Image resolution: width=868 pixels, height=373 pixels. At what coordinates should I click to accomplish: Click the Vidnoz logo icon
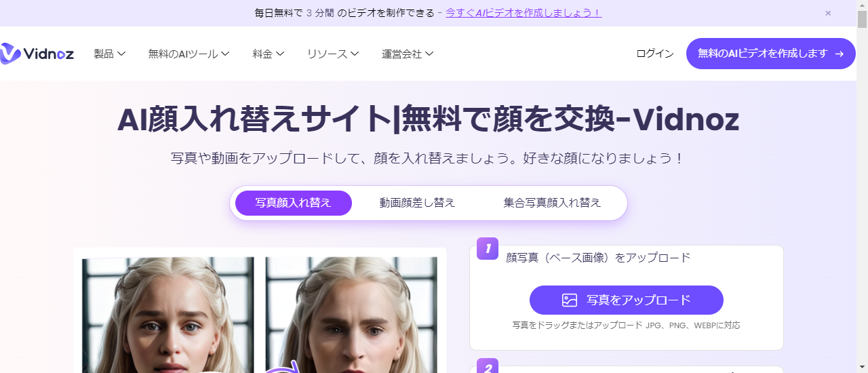pyautogui.click(x=10, y=54)
